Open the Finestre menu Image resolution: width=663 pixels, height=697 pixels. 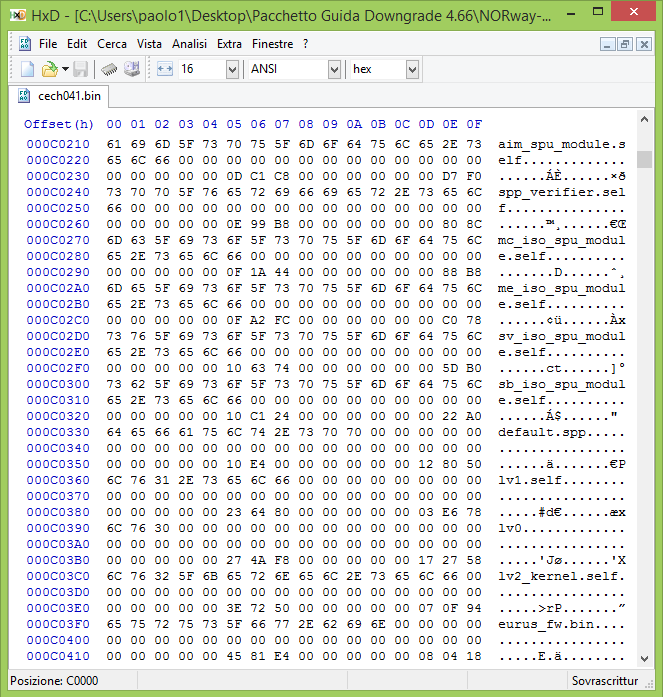(x=273, y=44)
